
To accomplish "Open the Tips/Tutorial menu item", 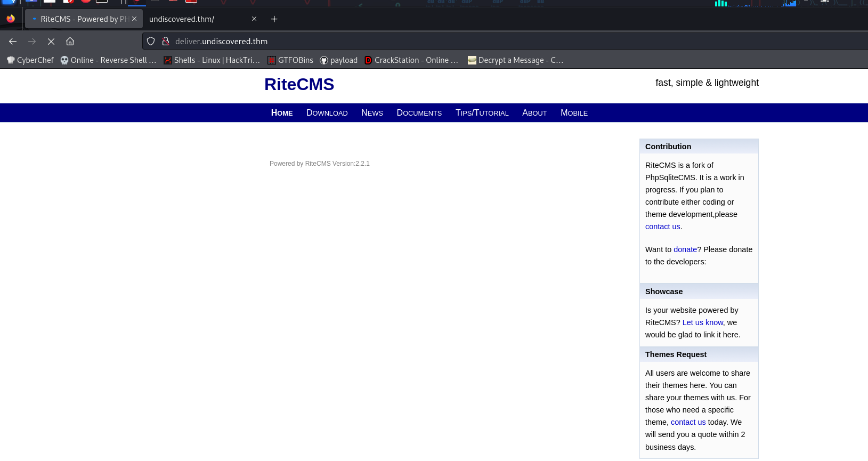I will point(482,113).
